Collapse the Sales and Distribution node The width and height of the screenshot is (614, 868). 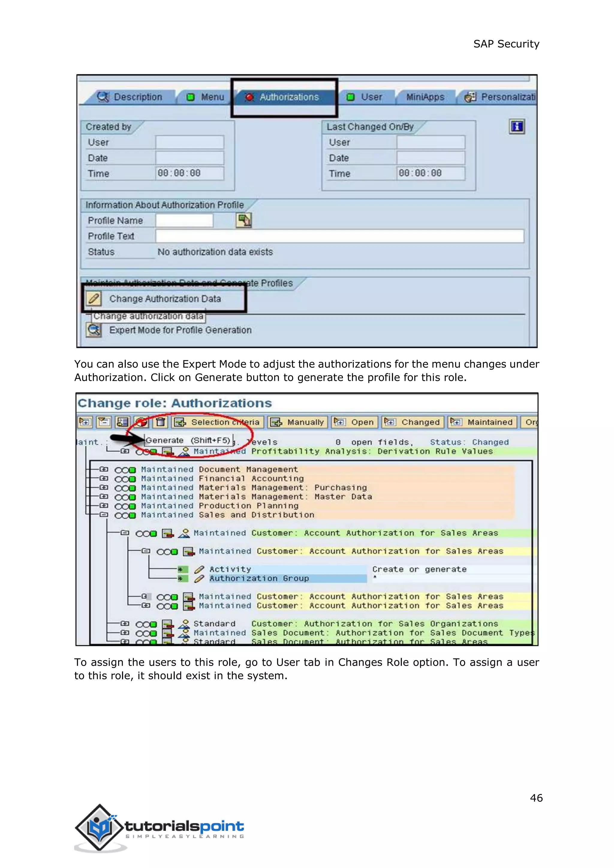104,515
